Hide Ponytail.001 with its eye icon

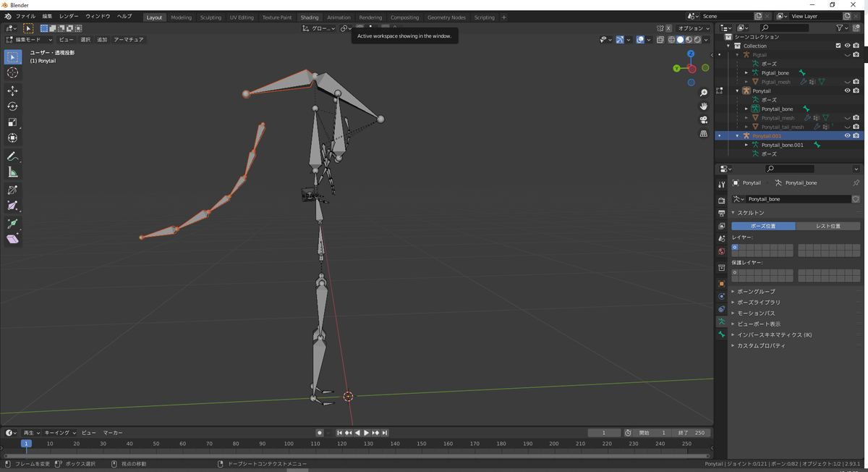click(x=847, y=136)
